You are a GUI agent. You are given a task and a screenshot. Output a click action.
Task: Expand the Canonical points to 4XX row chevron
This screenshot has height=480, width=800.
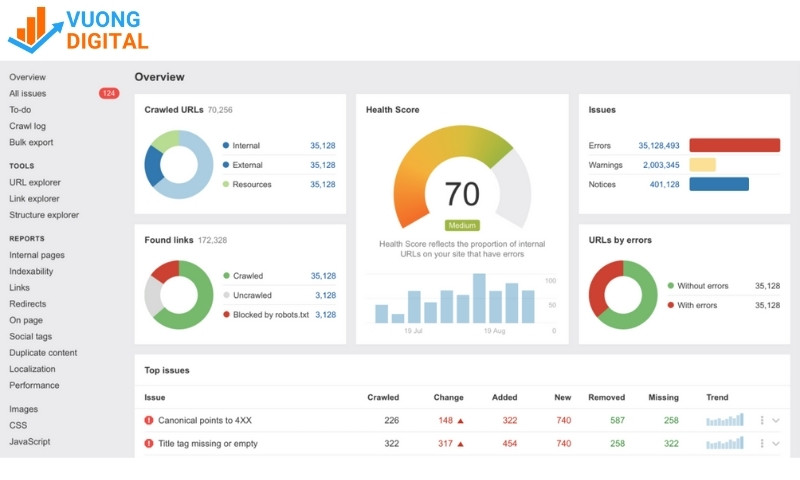tap(776, 420)
